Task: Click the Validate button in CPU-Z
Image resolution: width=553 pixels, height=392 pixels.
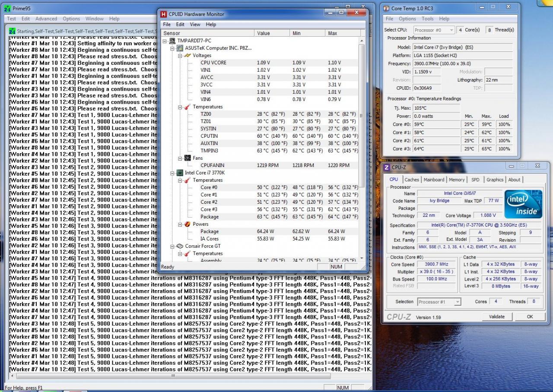Action: pyautogui.click(x=497, y=316)
